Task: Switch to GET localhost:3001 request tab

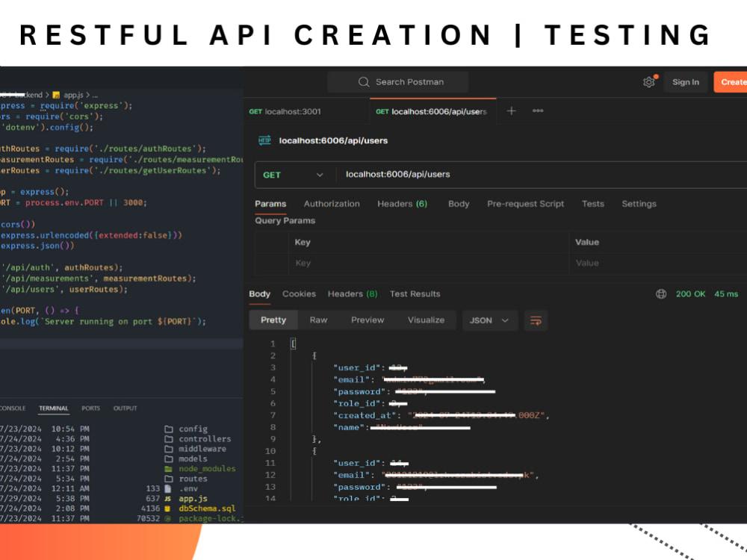Action: click(285, 111)
